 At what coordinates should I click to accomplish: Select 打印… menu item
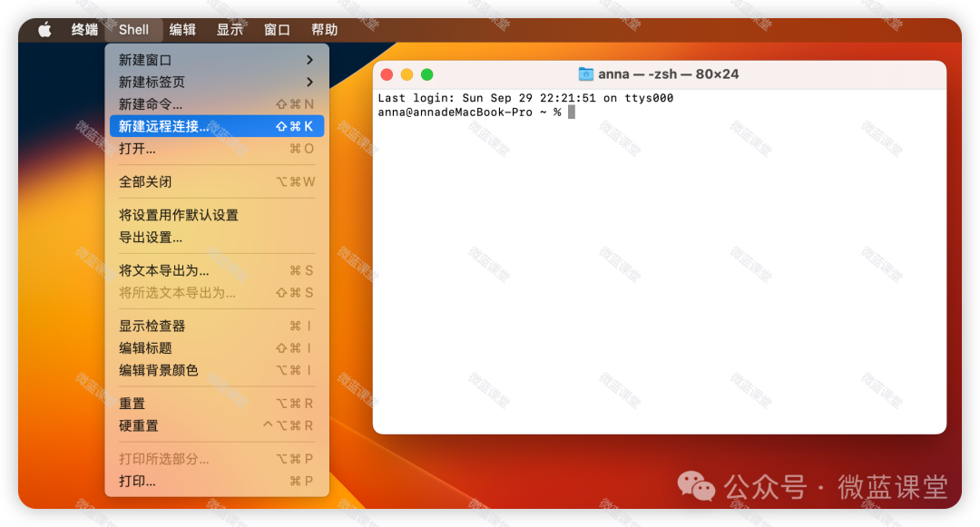coord(217,481)
